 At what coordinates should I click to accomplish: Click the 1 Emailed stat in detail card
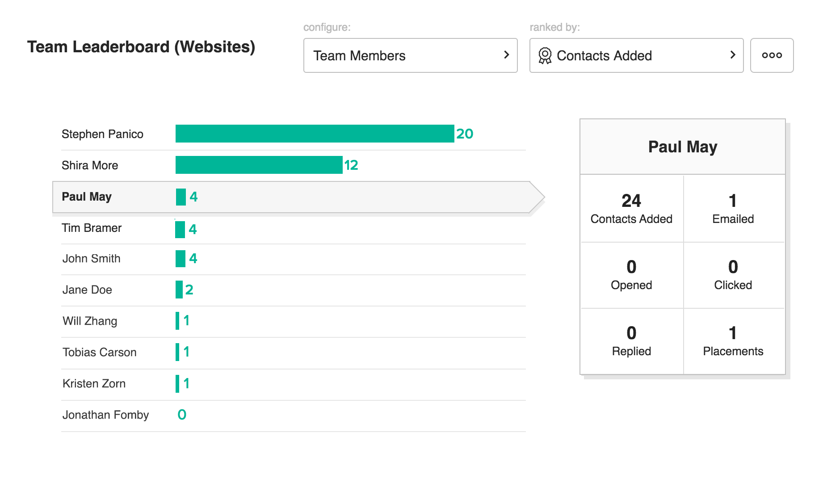(733, 209)
